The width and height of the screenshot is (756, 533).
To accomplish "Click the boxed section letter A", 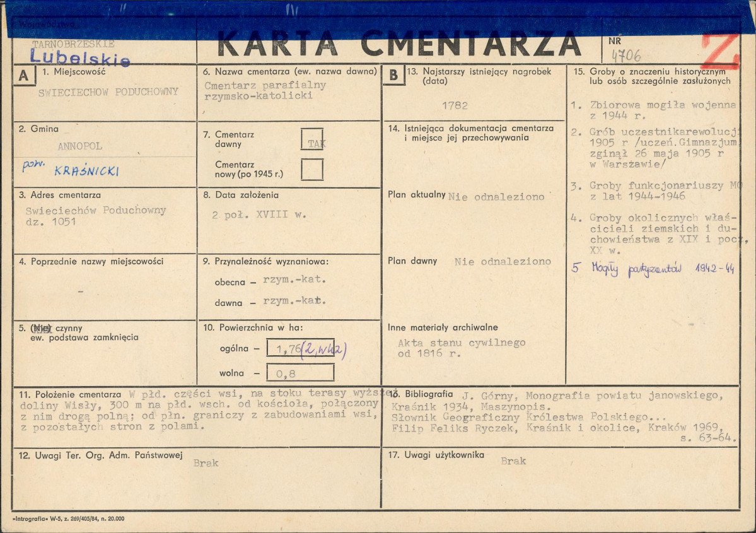I will tap(24, 76).
